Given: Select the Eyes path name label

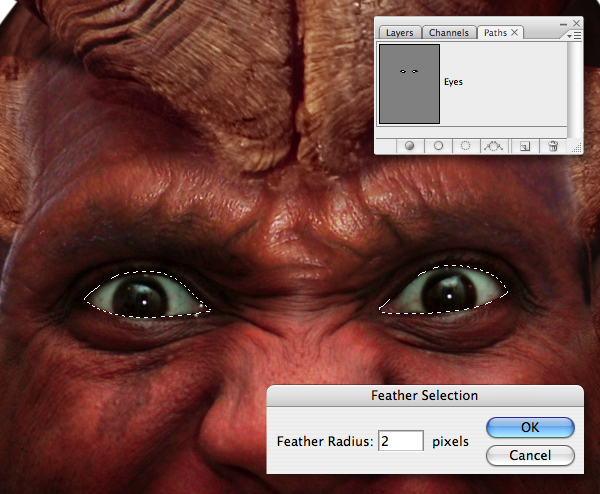Looking at the screenshot, I should click(453, 82).
